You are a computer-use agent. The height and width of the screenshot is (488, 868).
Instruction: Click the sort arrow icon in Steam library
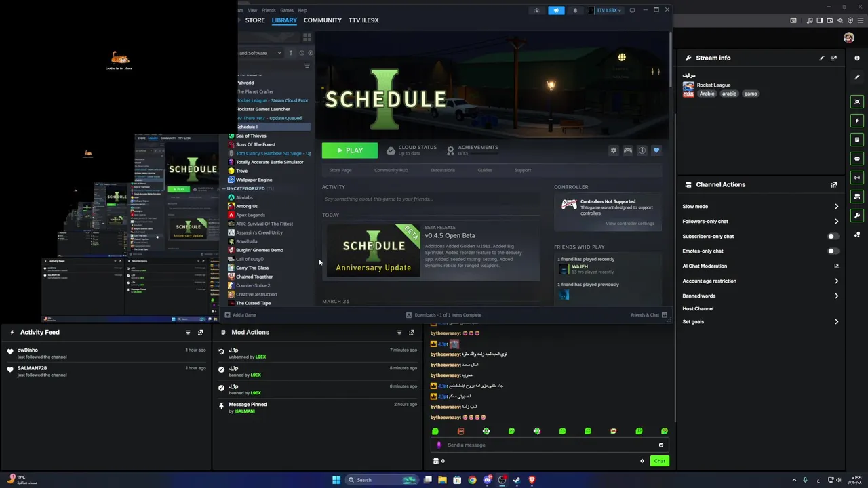point(291,53)
